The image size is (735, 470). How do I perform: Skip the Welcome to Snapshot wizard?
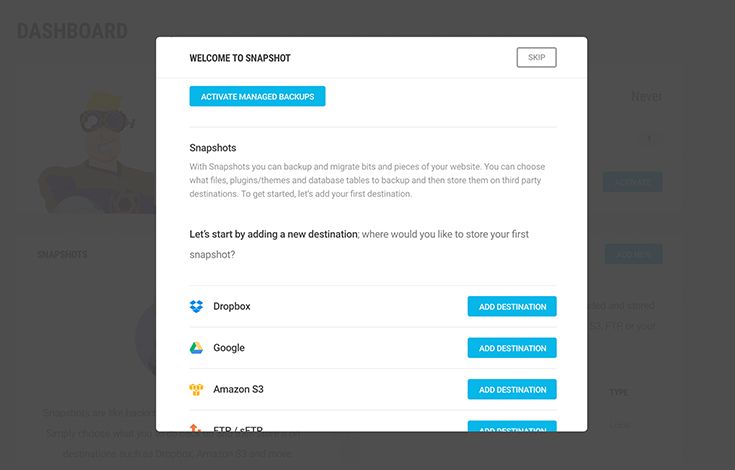click(536, 58)
